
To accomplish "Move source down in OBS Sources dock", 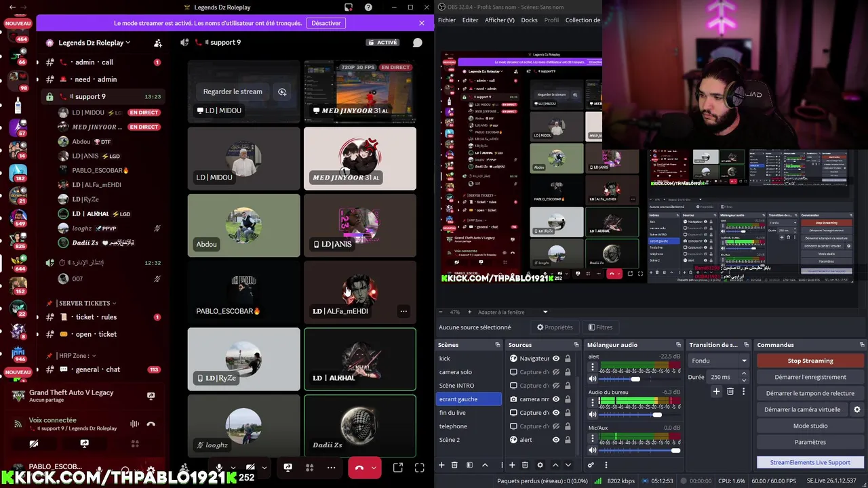I will [x=568, y=465].
